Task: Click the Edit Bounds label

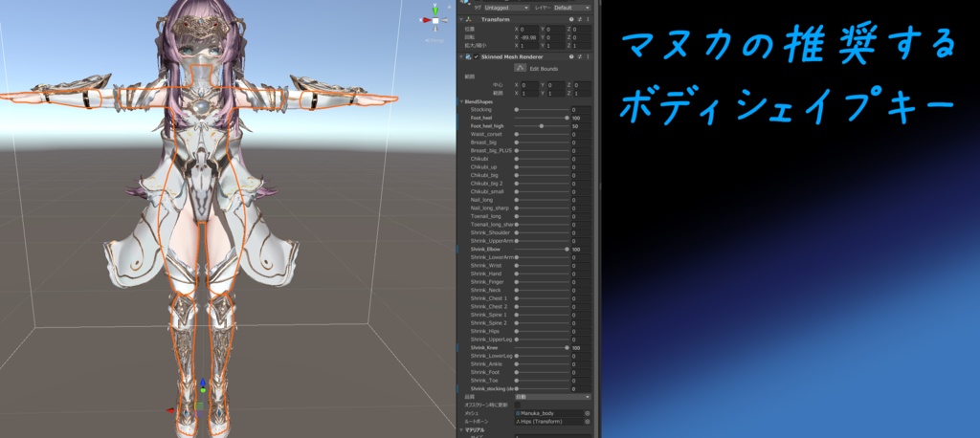Action: coord(544,69)
